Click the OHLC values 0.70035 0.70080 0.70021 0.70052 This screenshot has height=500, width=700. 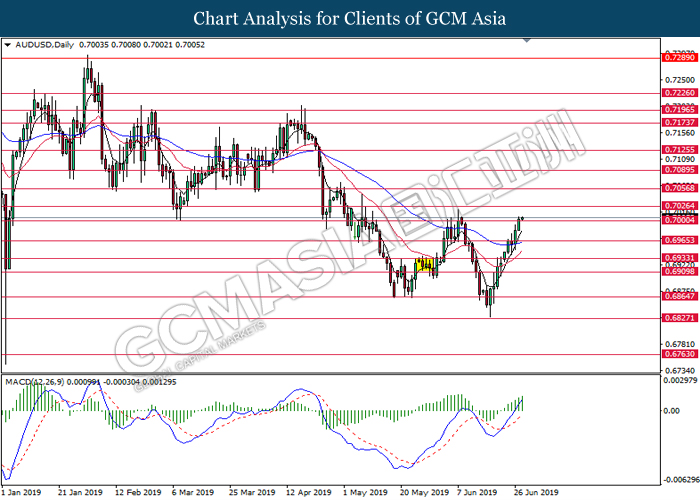[142, 45]
